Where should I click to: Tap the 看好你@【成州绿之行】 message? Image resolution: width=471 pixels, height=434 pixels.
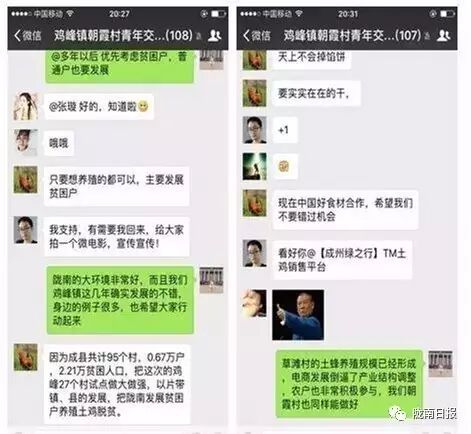coord(342,260)
